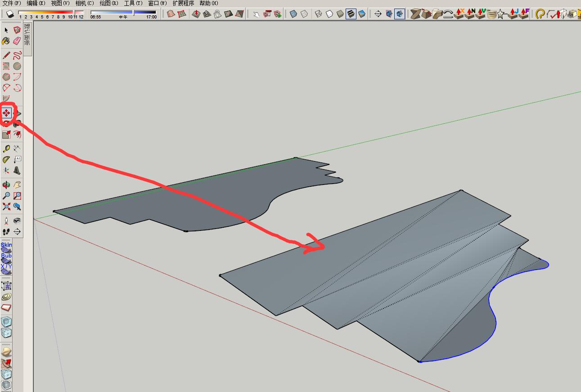This screenshot has height=392, width=581.
Task: Activate the Pan hand tool
Action: click(17, 185)
